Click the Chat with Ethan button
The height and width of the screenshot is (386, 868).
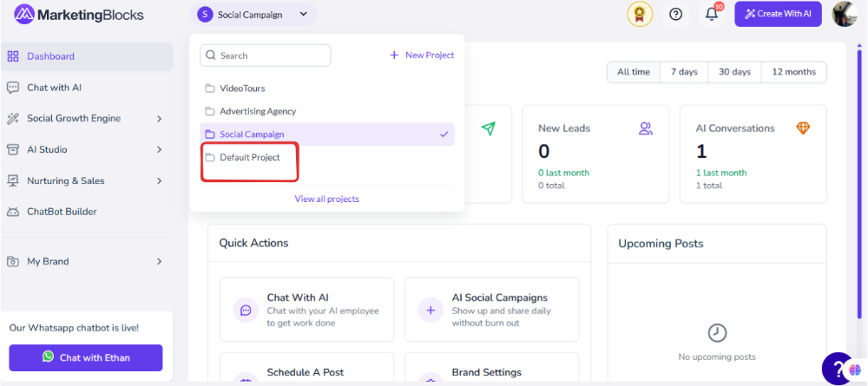(x=86, y=357)
